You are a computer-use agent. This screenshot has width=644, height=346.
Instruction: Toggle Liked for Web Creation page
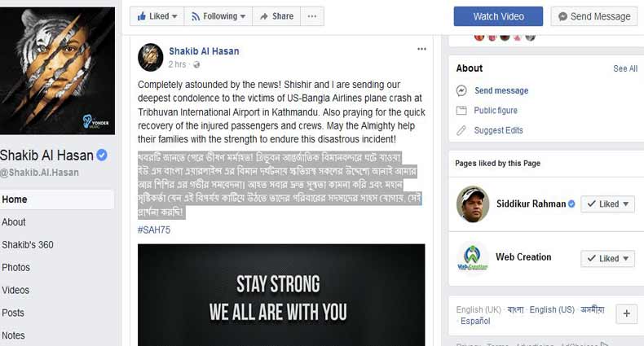[x=607, y=258]
